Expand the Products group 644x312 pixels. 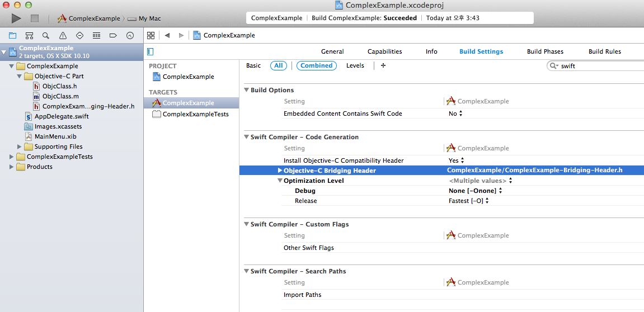coord(12,167)
